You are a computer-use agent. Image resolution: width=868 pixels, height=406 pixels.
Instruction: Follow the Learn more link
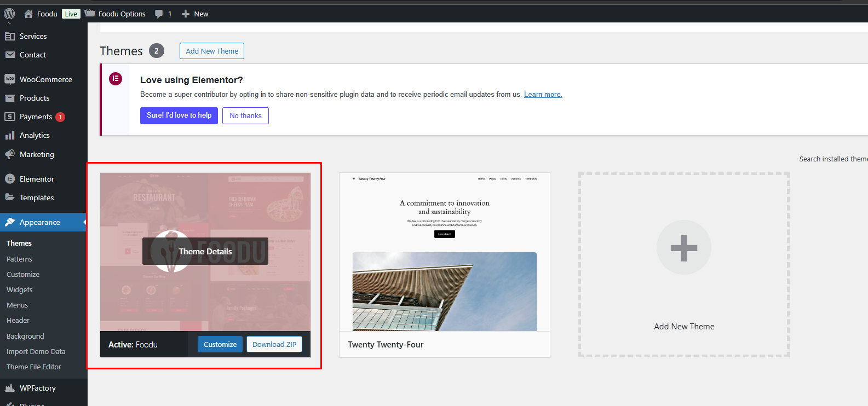[x=543, y=94]
